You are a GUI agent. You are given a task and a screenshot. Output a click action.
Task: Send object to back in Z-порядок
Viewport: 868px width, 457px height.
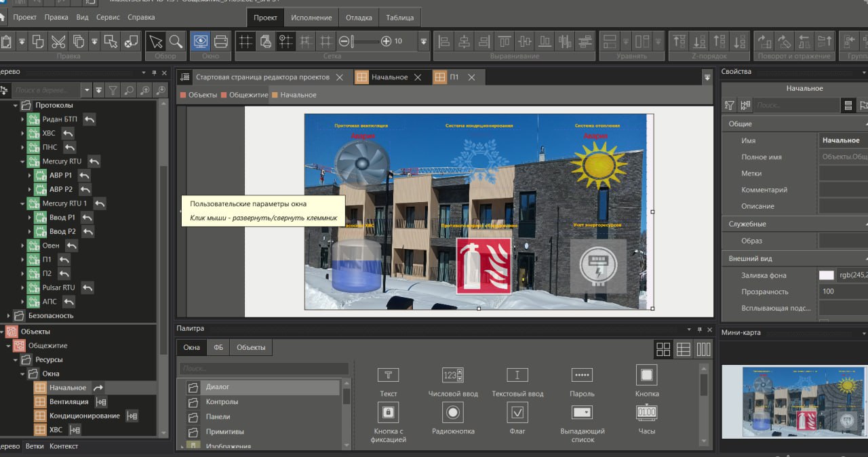(x=699, y=41)
